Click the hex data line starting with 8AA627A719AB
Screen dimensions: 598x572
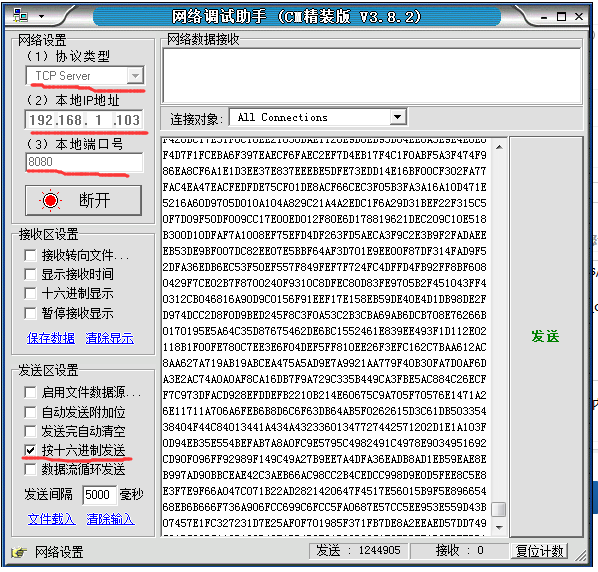tap(325, 363)
